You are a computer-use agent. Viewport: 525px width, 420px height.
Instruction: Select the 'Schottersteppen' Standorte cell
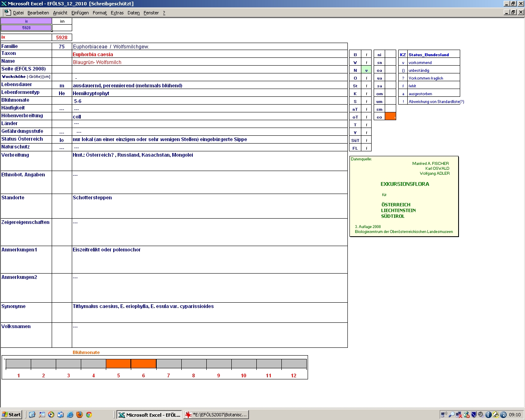click(210, 206)
